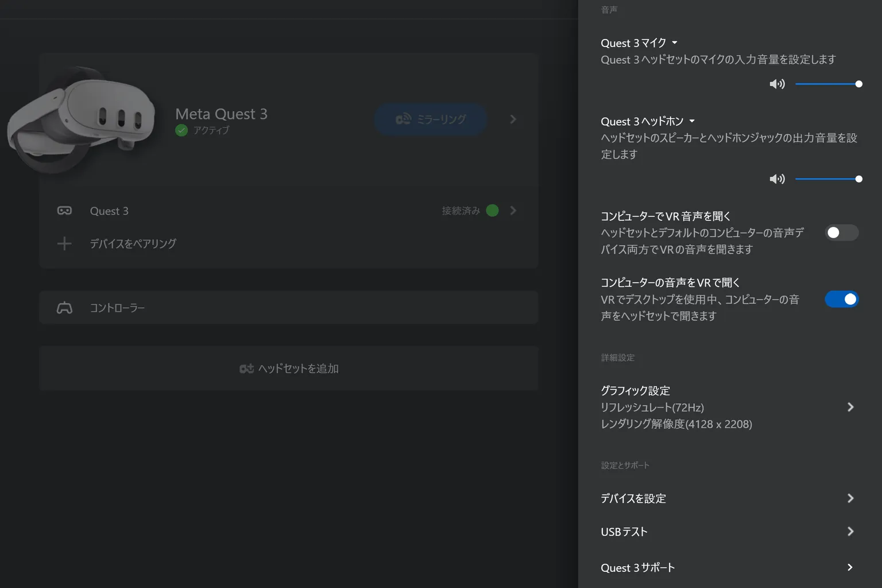Click the headset icon beside Quest 3

(64, 211)
